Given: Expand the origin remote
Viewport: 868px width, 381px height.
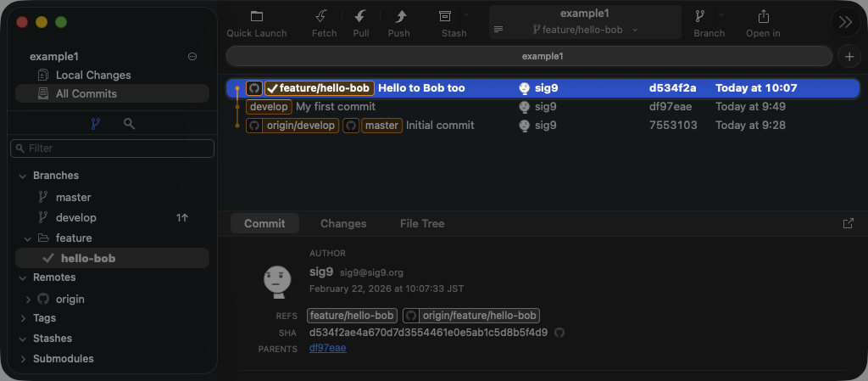Looking at the screenshot, I should (28, 300).
